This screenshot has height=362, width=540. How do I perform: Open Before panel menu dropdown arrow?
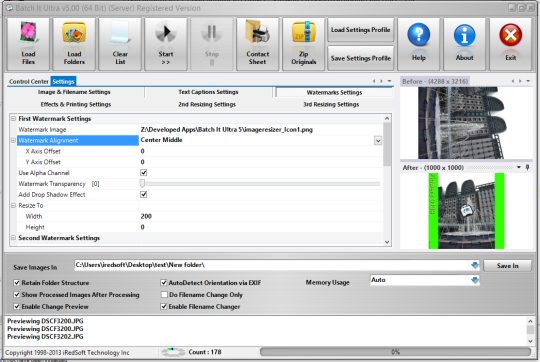528,81
